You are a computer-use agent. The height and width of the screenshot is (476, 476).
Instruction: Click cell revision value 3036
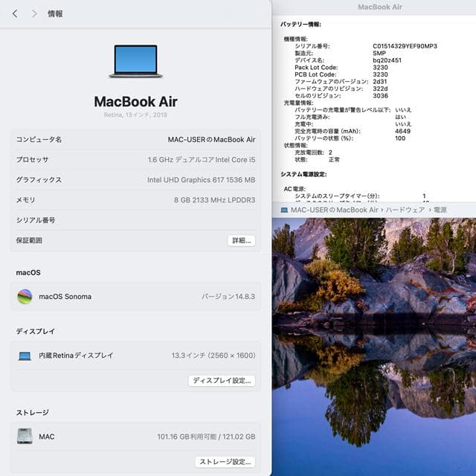(x=380, y=96)
